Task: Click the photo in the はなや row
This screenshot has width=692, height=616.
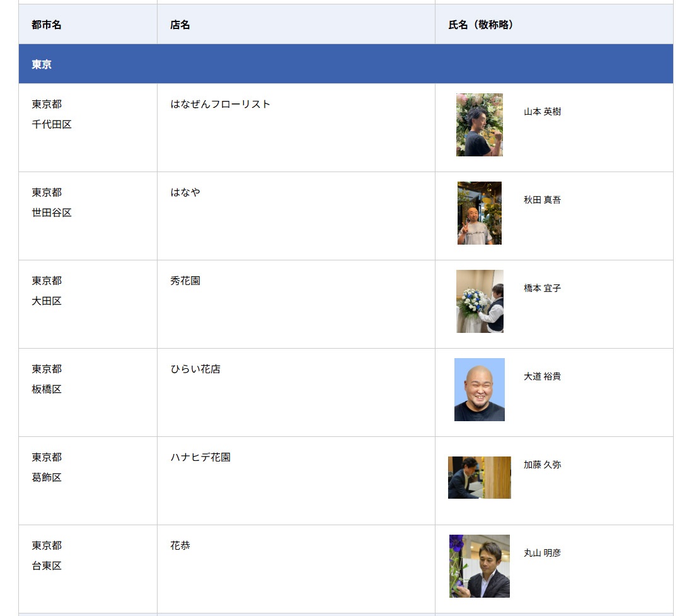Action: click(479, 213)
